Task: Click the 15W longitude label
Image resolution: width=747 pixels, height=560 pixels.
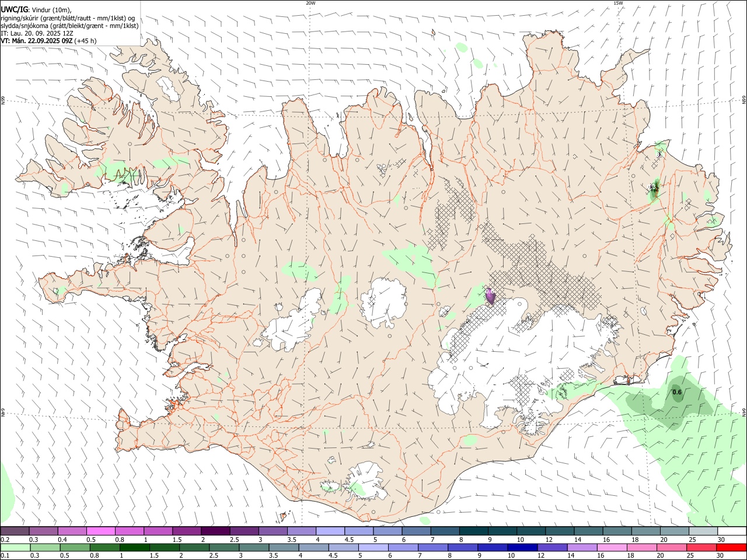Action: (x=618, y=3)
